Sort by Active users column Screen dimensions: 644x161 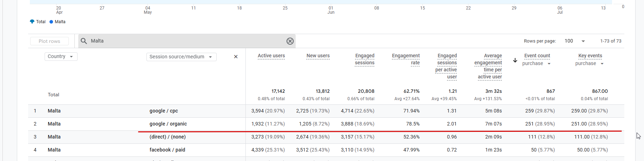pos(271,56)
